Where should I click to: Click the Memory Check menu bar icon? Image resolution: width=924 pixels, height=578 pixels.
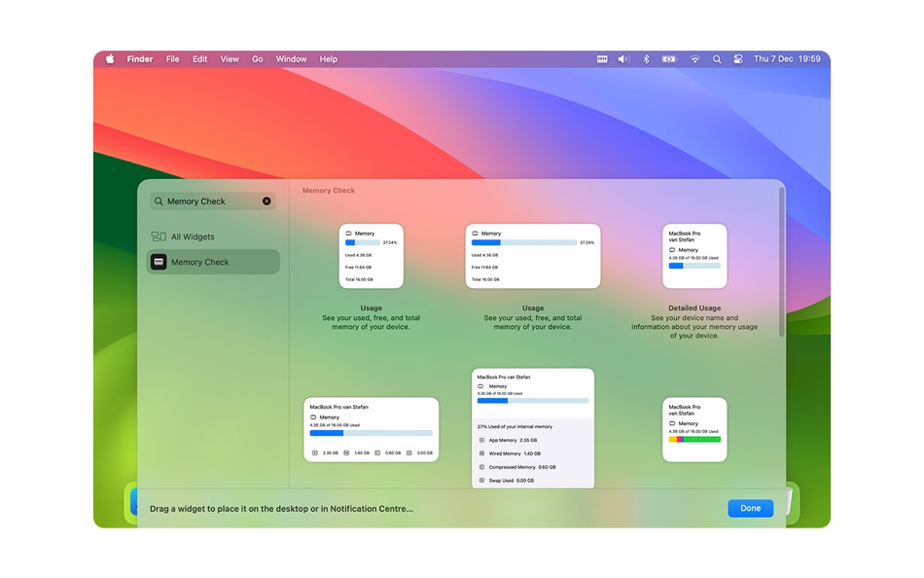(602, 59)
